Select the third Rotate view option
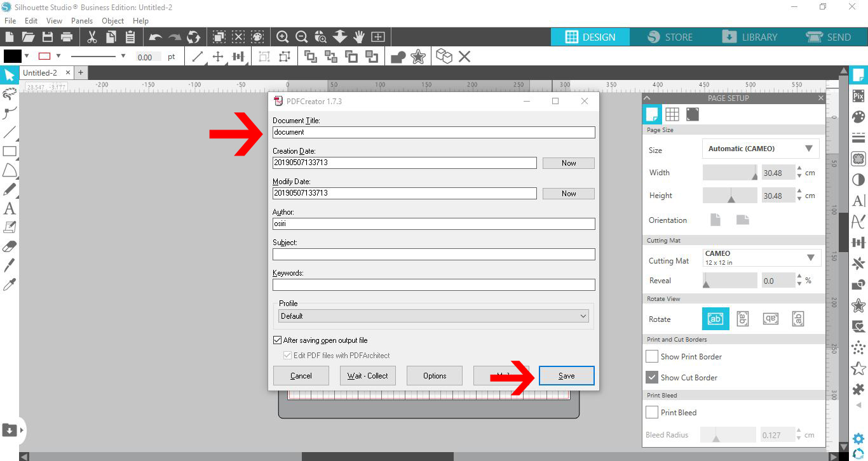The image size is (868, 461). coord(770,319)
